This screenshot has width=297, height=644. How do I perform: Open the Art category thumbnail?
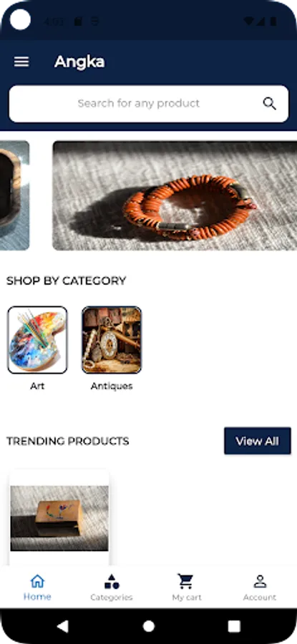click(x=37, y=340)
